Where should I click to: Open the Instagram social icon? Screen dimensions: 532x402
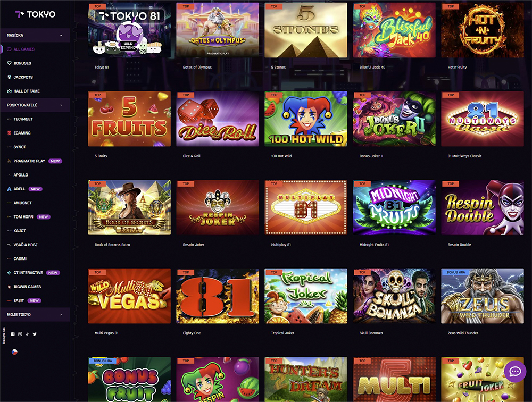[20, 334]
